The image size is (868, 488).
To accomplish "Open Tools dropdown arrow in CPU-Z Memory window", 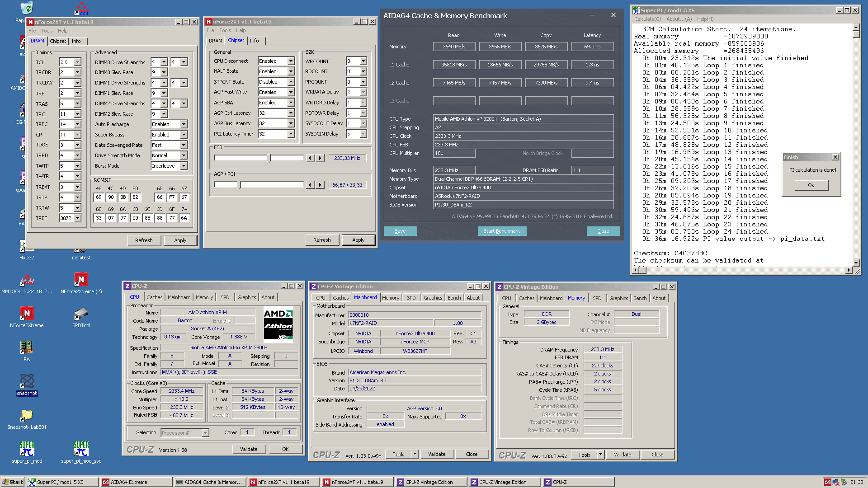I will click(600, 455).
